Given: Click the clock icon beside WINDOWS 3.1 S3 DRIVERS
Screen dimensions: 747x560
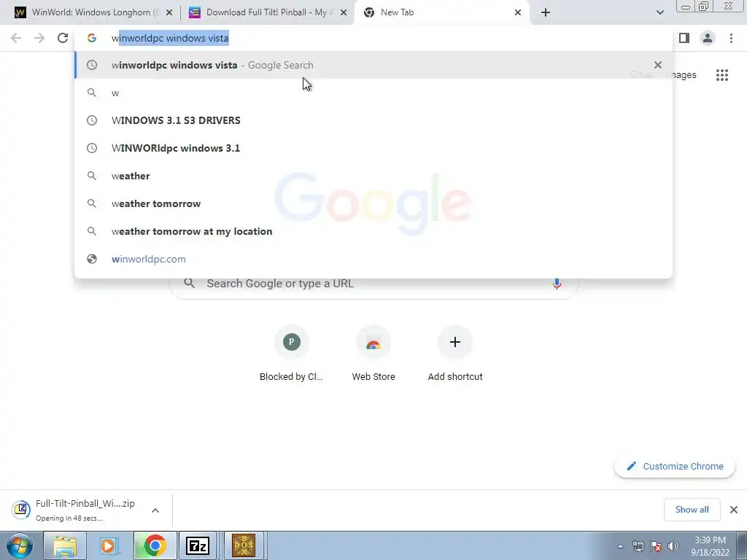Looking at the screenshot, I should point(92,120).
